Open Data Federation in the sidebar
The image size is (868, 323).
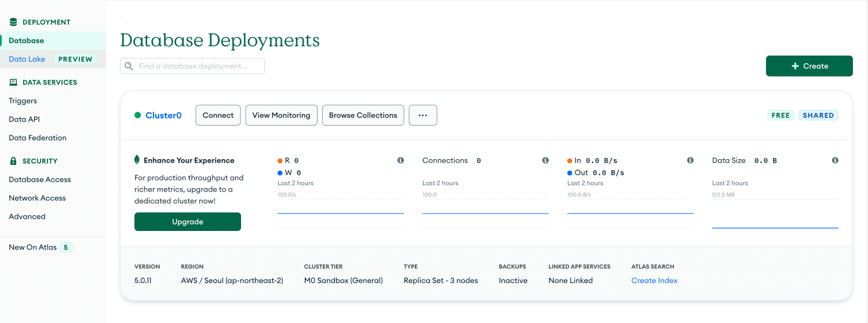[38, 138]
